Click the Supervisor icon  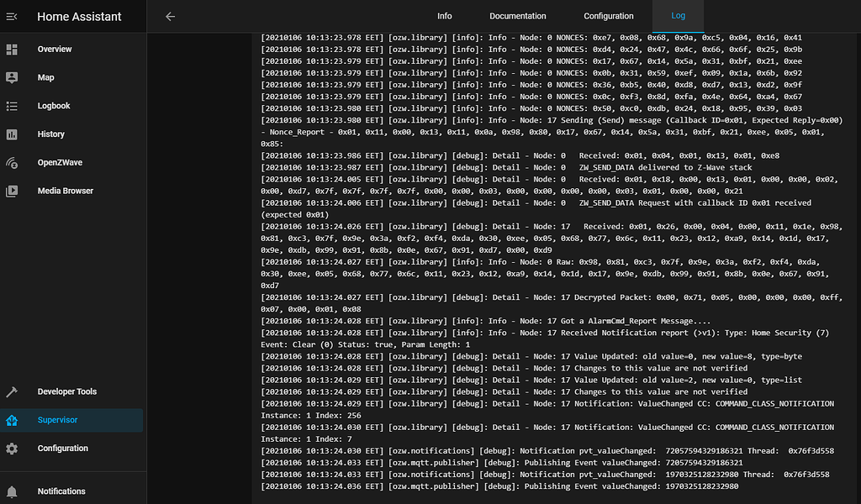click(12, 421)
